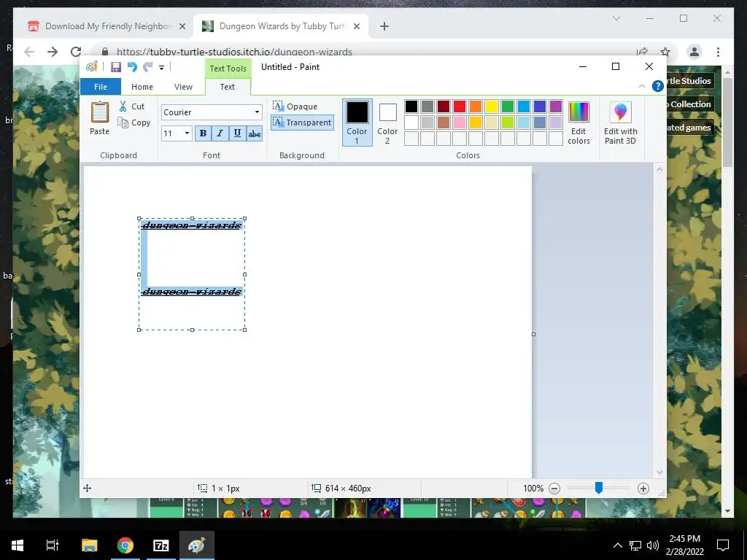The height and width of the screenshot is (560, 747).
Task: Click the network icon in system tray
Action: pos(635,545)
